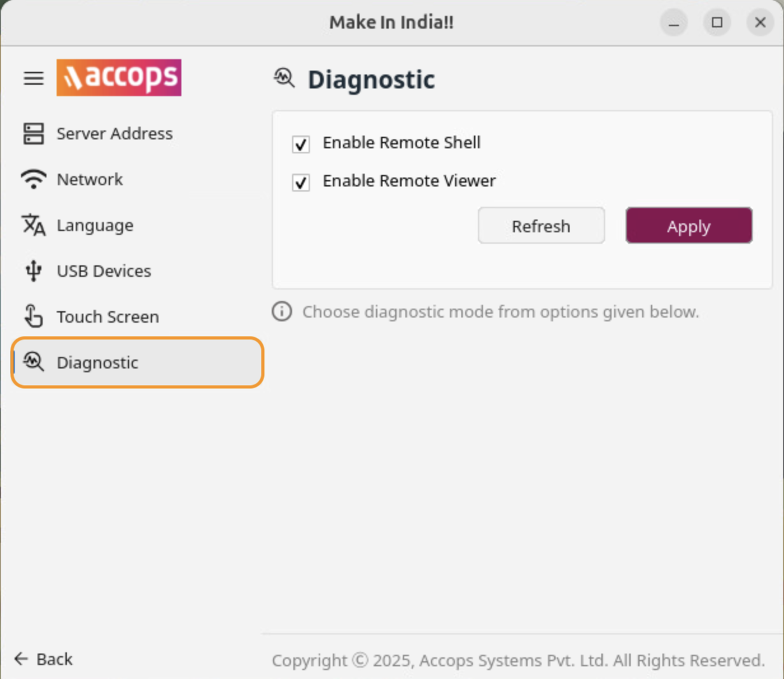Image resolution: width=784 pixels, height=679 pixels.
Task: Select Language in the sidebar
Action: [95, 225]
